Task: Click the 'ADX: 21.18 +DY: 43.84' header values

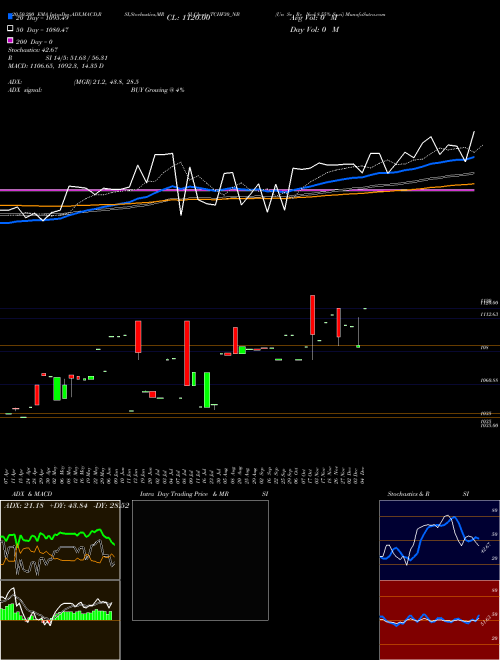Action: pyautogui.click(x=46, y=506)
